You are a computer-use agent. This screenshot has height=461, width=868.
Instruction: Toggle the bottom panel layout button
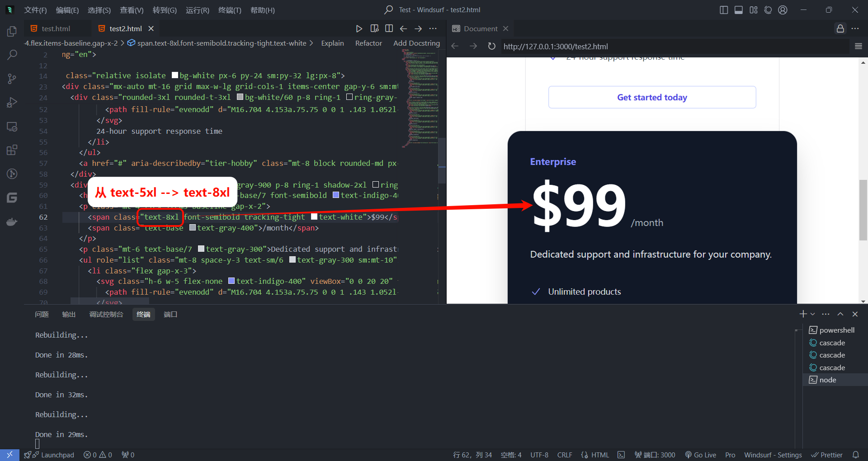738,10
